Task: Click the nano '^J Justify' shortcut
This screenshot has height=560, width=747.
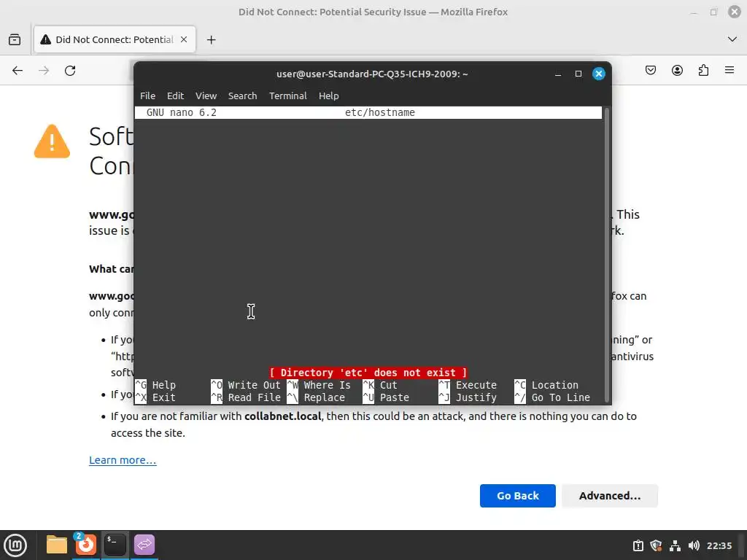Action: tap(468, 397)
